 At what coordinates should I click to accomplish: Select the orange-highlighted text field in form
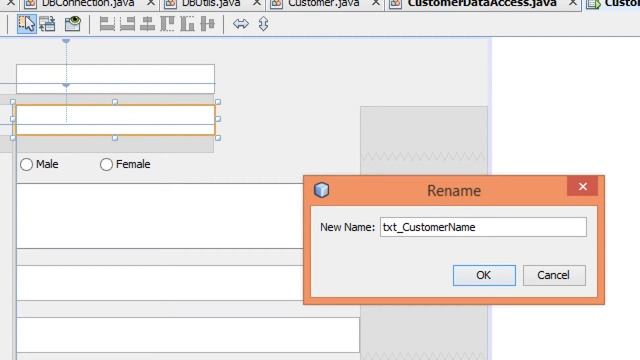click(x=115, y=120)
